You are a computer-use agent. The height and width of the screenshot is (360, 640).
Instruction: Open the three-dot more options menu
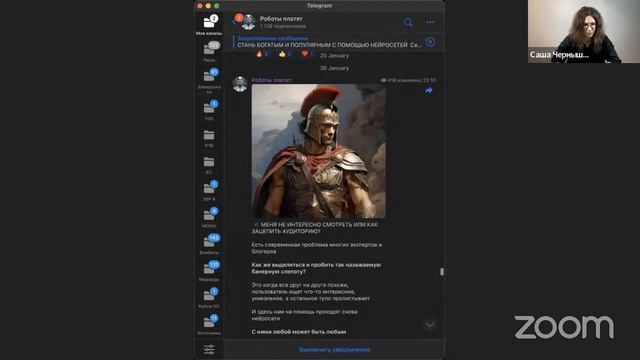point(430,22)
